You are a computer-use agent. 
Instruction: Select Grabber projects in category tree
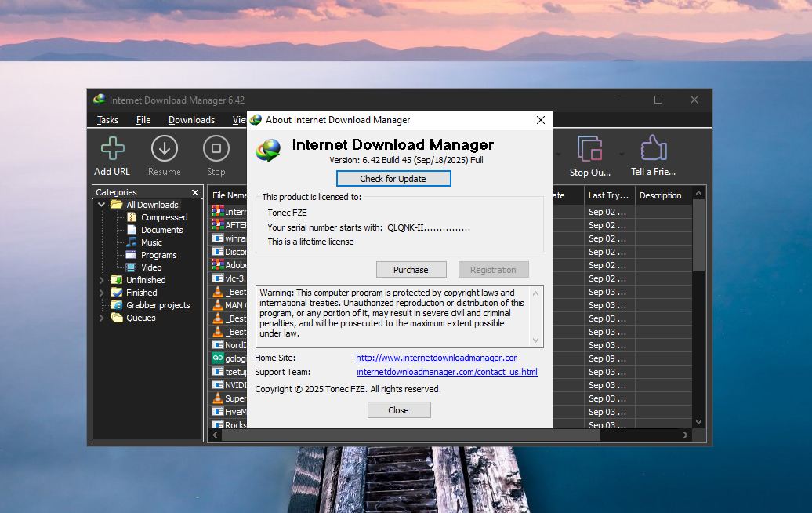coord(158,305)
